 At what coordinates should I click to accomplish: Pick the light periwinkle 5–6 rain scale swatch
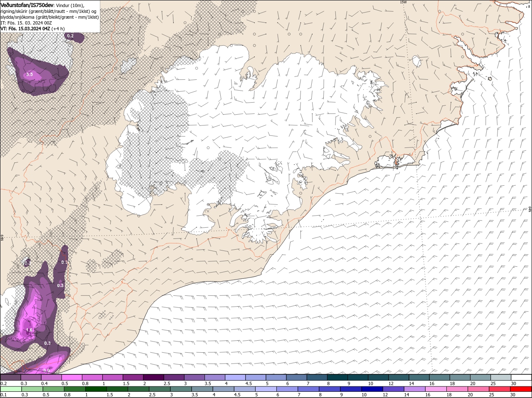click(266, 389)
